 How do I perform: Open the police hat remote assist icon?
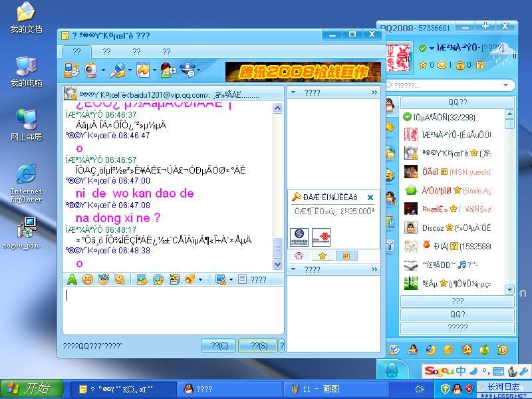coord(188,70)
